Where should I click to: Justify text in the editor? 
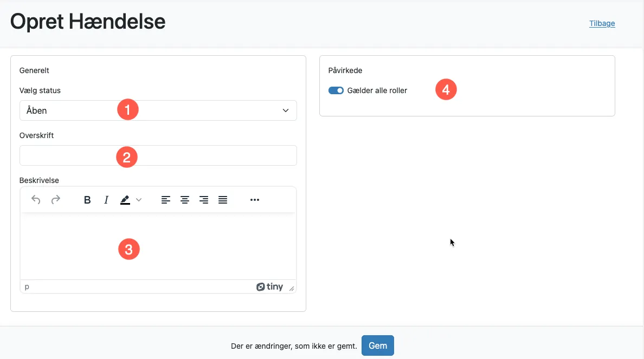[x=223, y=200]
